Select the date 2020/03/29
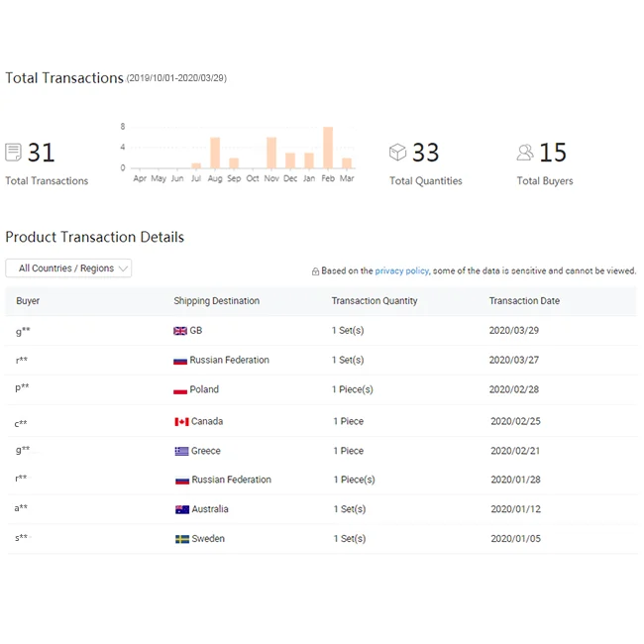Screen dimensions: 644x644 click(x=514, y=331)
